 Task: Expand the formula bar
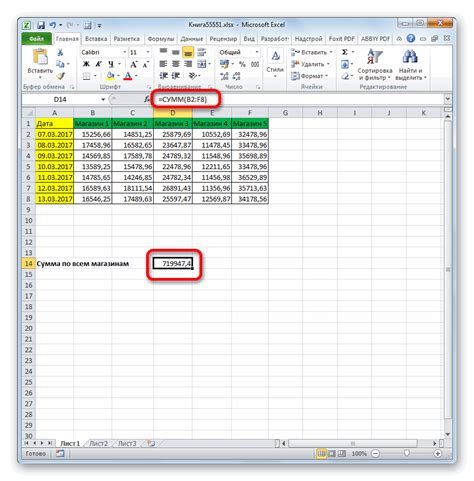[x=448, y=99]
